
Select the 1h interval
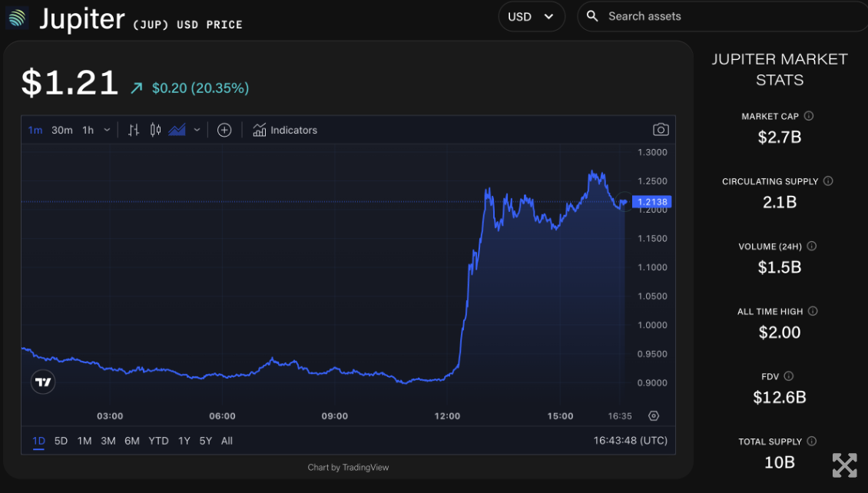(x=88, y=130)
